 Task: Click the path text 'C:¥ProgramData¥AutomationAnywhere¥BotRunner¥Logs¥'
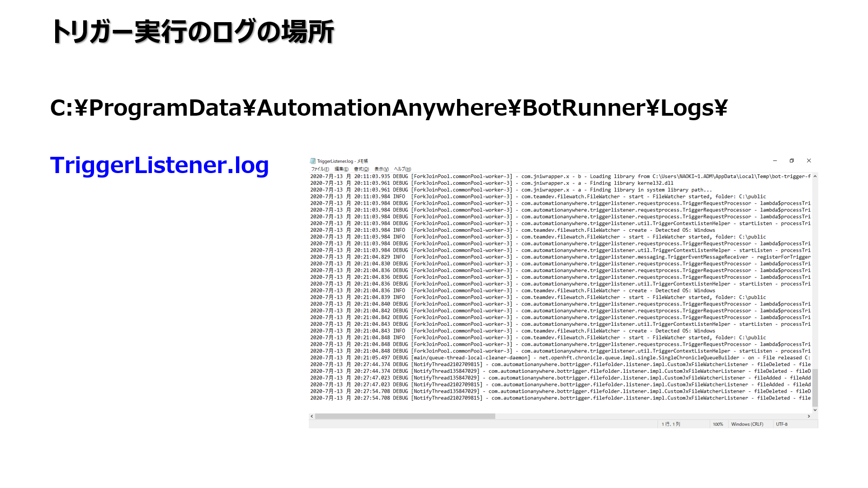coord(389,108)
